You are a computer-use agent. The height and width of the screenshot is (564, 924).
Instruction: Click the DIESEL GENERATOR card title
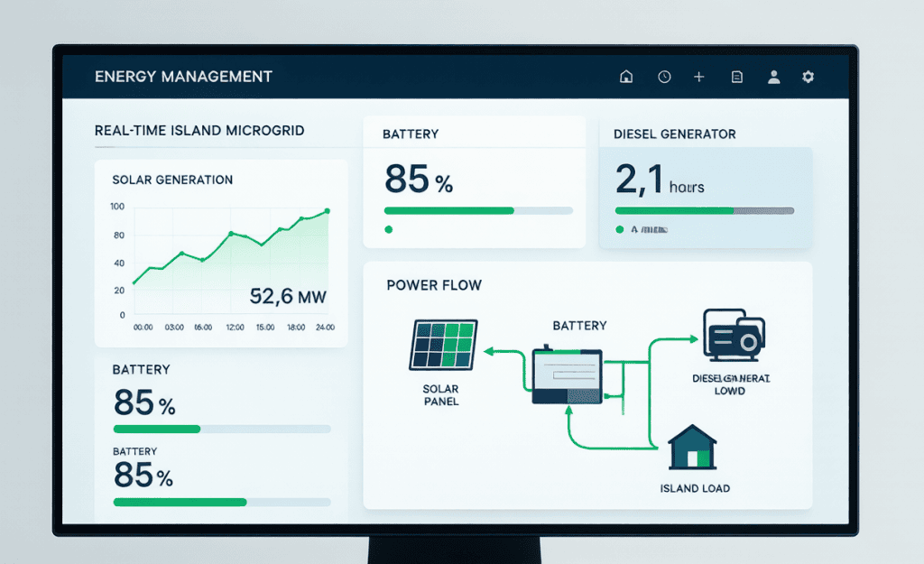pyautogui.click(x=675, y=134)
